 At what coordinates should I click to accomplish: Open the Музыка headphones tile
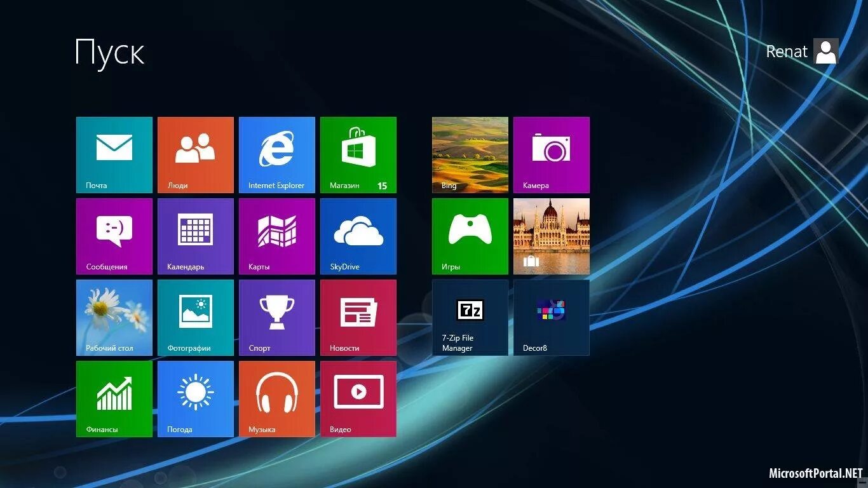[x=277, y=399]
